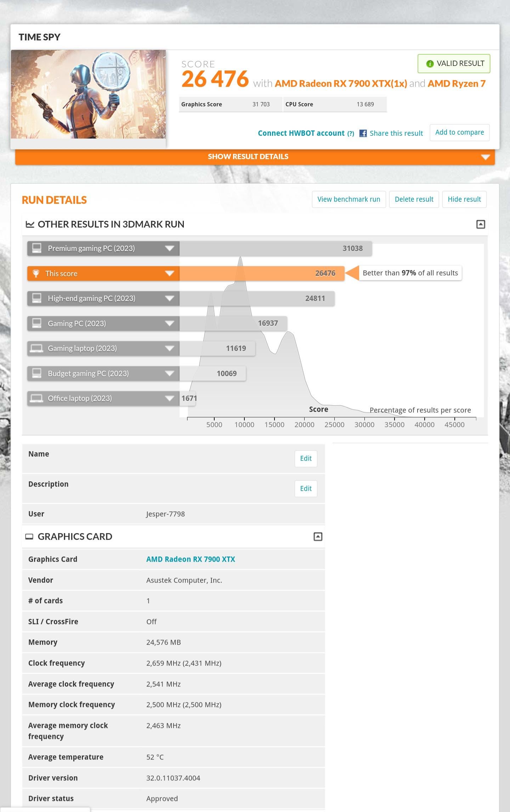Click the desktop icon for Budget gaming PC
The width and height of the screenshot is (510, 812).
[x=37, y=373]
